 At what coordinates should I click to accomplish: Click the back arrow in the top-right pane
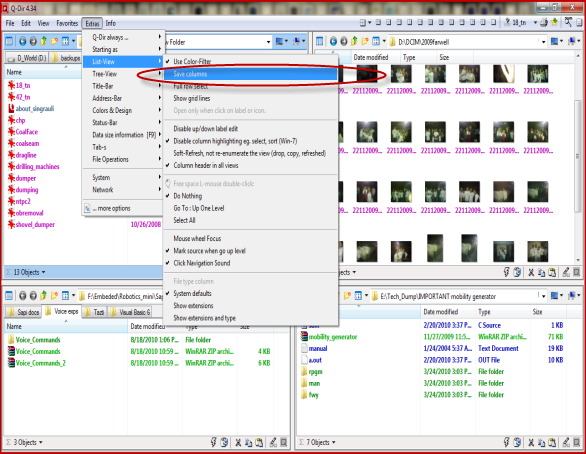(x=333, y=41)
